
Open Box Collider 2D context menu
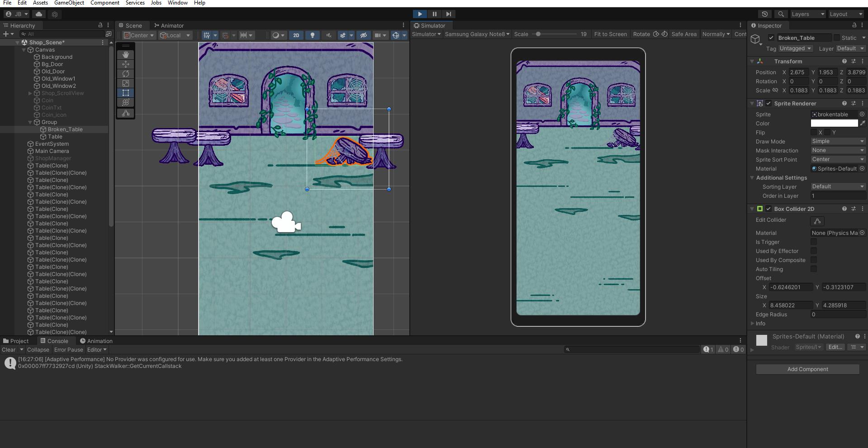[x=863, y=209]
